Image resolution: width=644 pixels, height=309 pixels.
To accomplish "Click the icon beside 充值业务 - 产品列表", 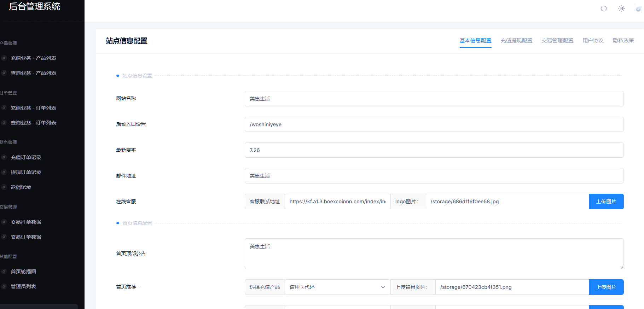I will pyautogui.click(x=4, y=58).
